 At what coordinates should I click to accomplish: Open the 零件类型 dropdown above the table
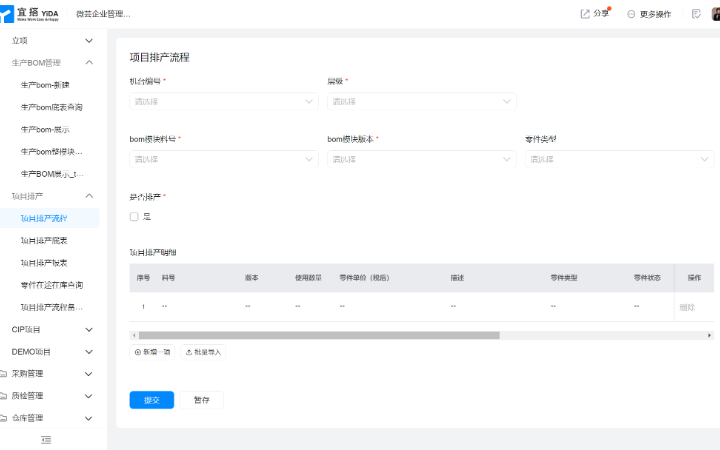(x=619, y=159)
